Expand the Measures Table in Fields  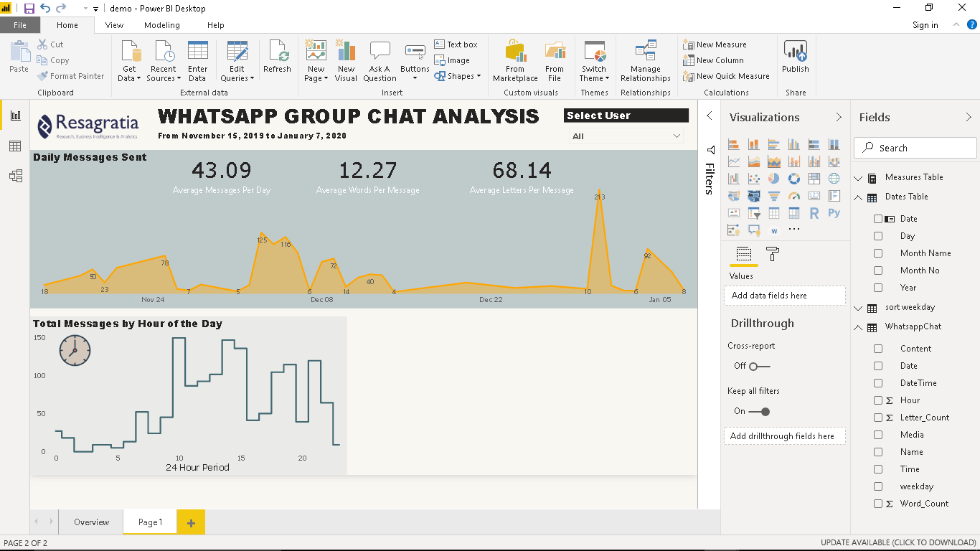tap(858, 178)
